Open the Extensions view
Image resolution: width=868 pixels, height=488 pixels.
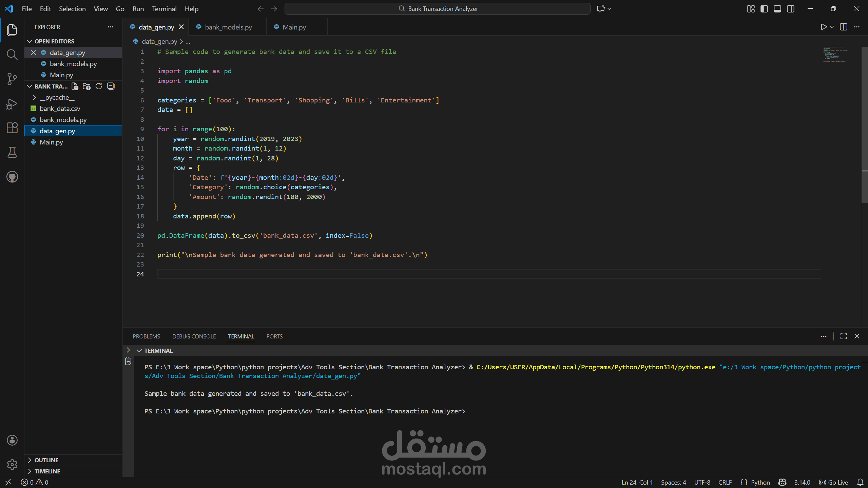coord(12,128)
